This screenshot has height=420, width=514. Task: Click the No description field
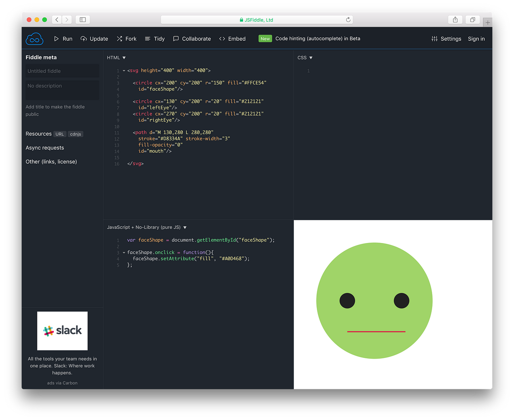tap(62, 90)
